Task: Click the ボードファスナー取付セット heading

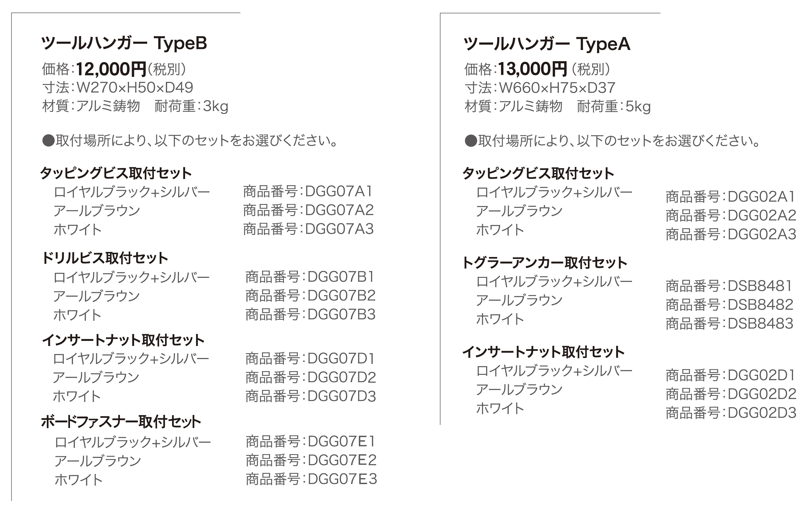Action: [x=121, y=422]
